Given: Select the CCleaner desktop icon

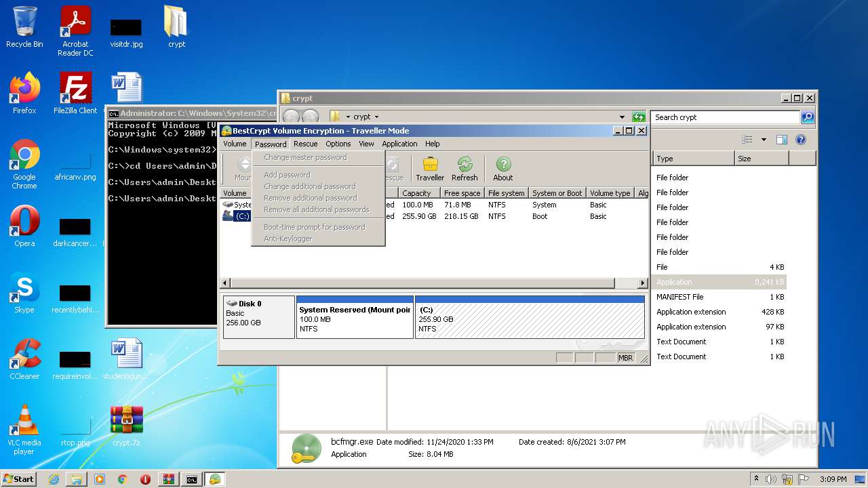Looking at the screenshot, I should [x=24, y=359].
